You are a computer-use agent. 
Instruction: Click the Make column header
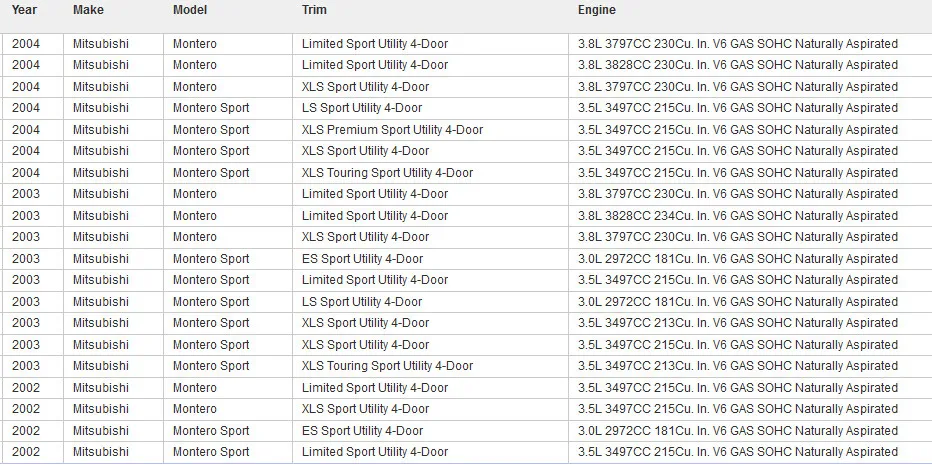coord(88,10)
